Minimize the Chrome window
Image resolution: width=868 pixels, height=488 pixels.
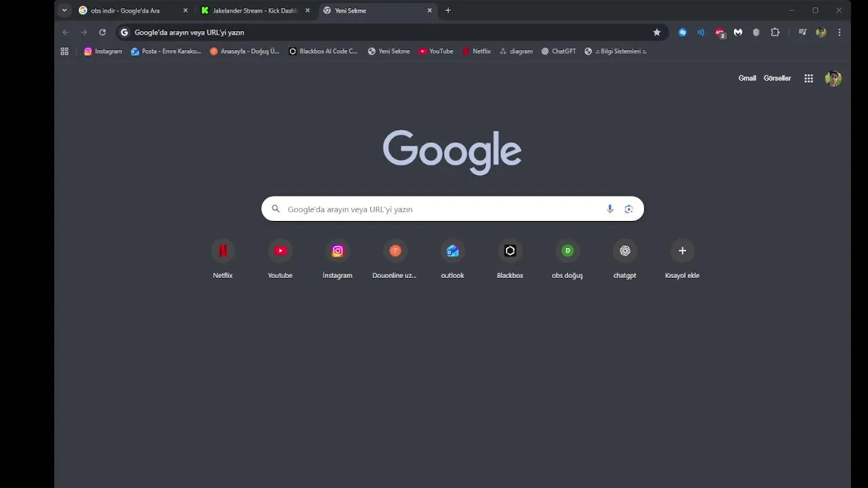tap(791, 10)
